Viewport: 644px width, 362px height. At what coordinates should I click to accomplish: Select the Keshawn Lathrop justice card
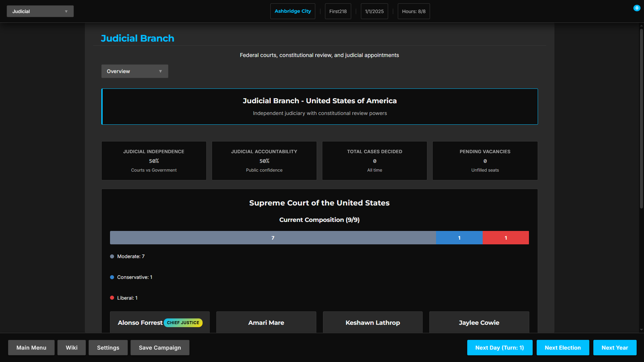point(373,322)
